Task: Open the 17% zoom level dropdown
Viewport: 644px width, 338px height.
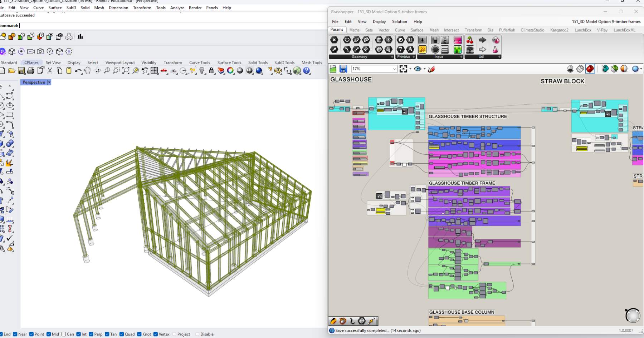Action: [x=394, y=69]
